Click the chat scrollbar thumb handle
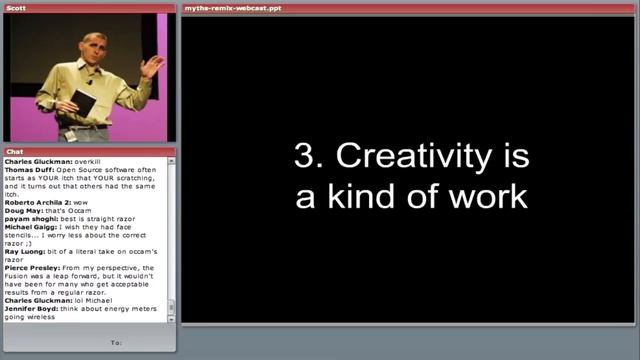This screenshot has height=360, width=640. tap(171, 306)
